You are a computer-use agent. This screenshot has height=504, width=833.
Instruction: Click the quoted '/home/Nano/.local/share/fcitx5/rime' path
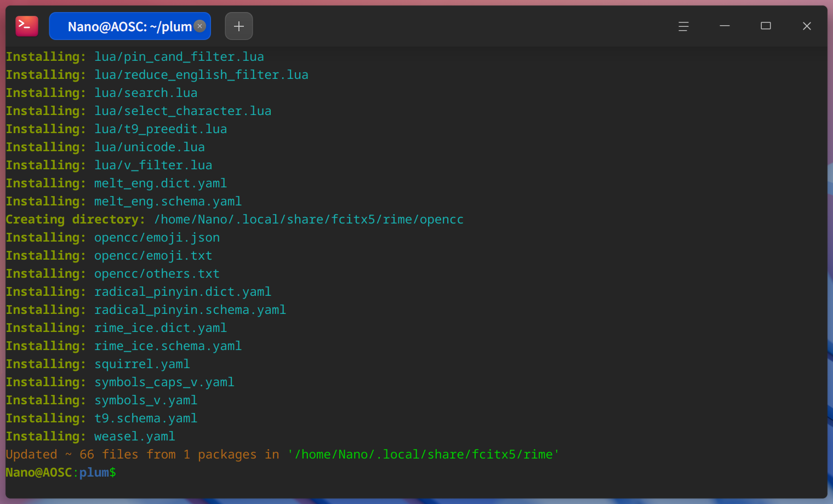[x=423, y=455]
